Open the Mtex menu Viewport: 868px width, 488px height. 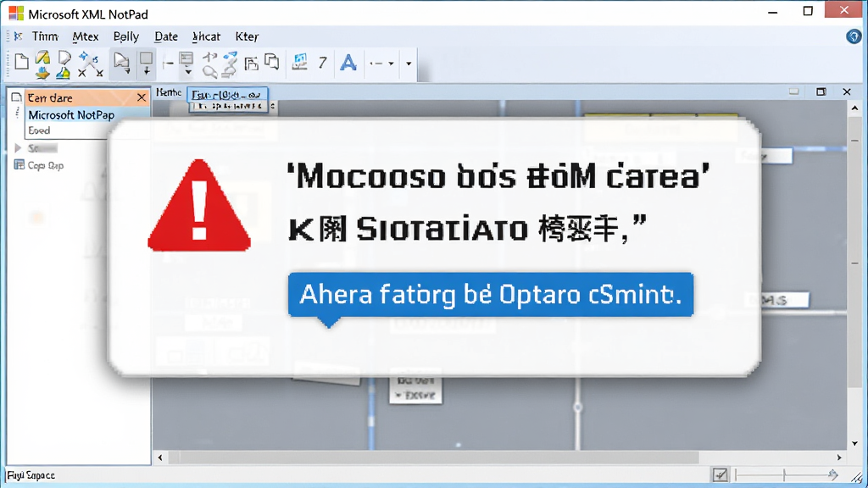(86, 36)
